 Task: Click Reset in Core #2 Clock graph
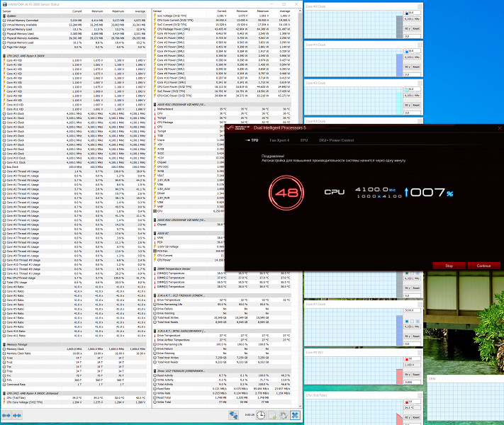point(416,105)
